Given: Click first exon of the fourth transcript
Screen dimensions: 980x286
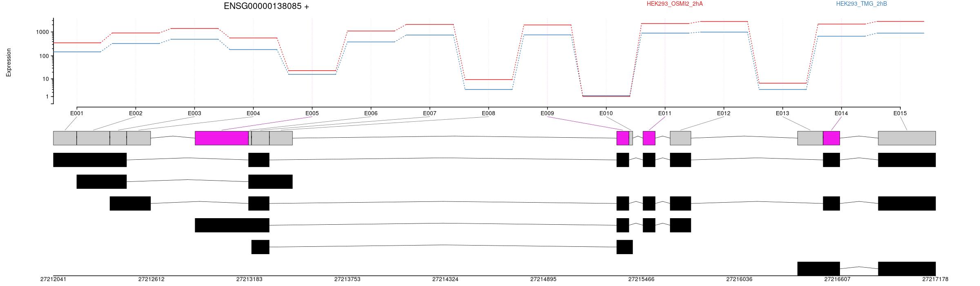Looking at the screenshot, I should point(232,225).
